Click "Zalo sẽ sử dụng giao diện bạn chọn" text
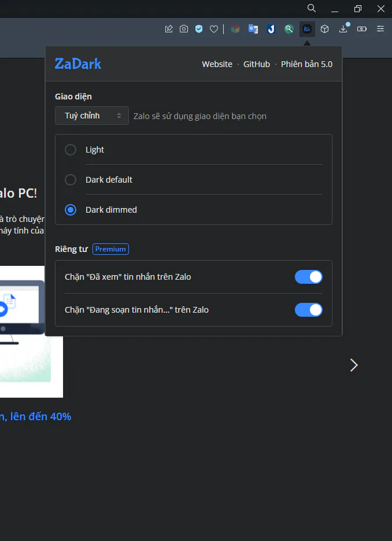The height and width of the screenshot is (541, 392). click(x=200, y=116)
